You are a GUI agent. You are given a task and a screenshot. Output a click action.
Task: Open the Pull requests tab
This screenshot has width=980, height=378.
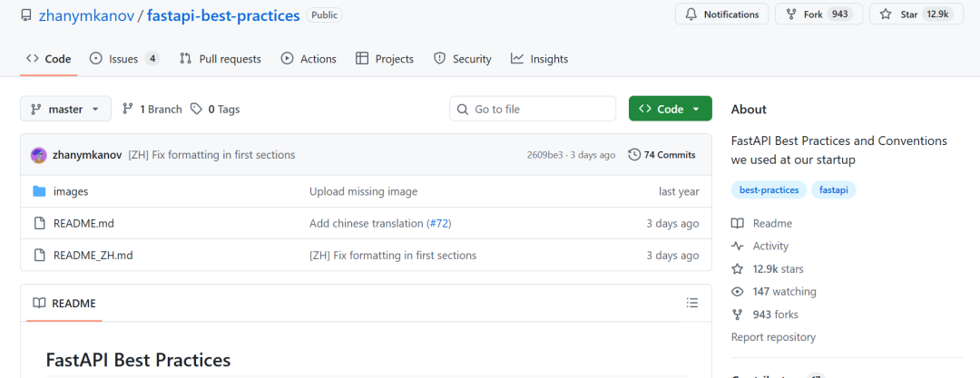220,59
